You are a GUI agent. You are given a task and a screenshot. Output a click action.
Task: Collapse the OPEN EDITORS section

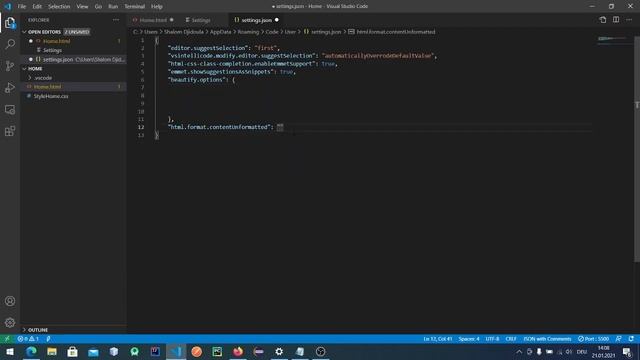(44, 32)
